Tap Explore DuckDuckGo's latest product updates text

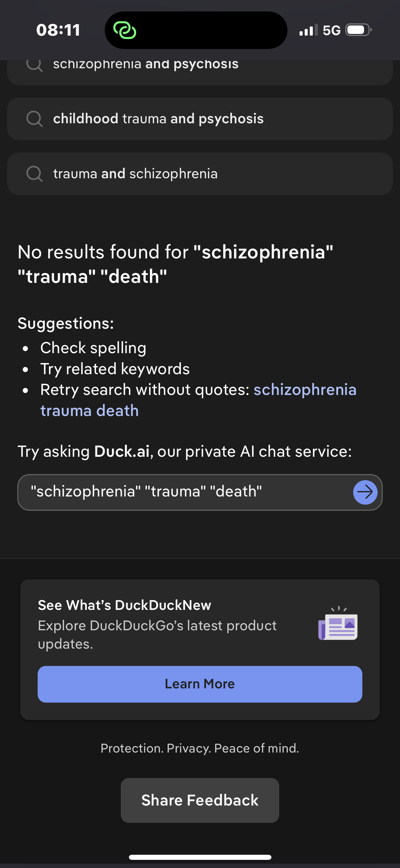click(157, 635)
